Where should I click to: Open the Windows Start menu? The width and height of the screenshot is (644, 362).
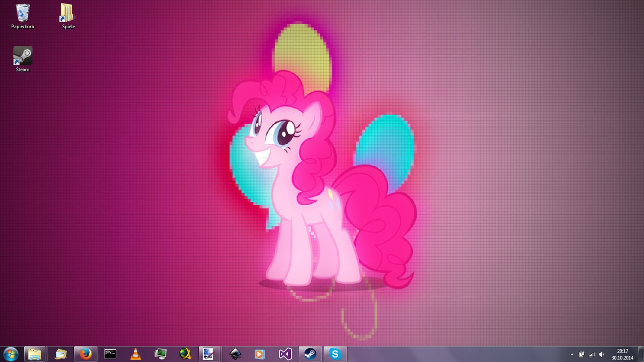10,354
